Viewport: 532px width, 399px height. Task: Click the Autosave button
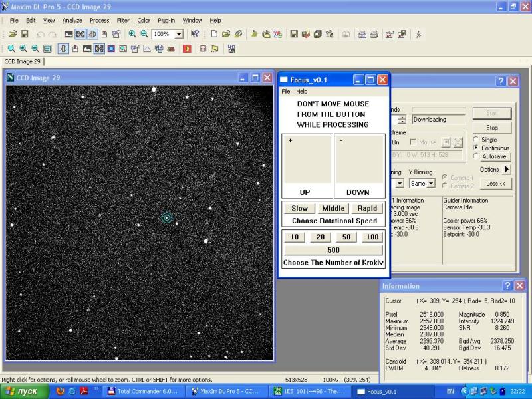pyautogui.click(x=494, y=156)
